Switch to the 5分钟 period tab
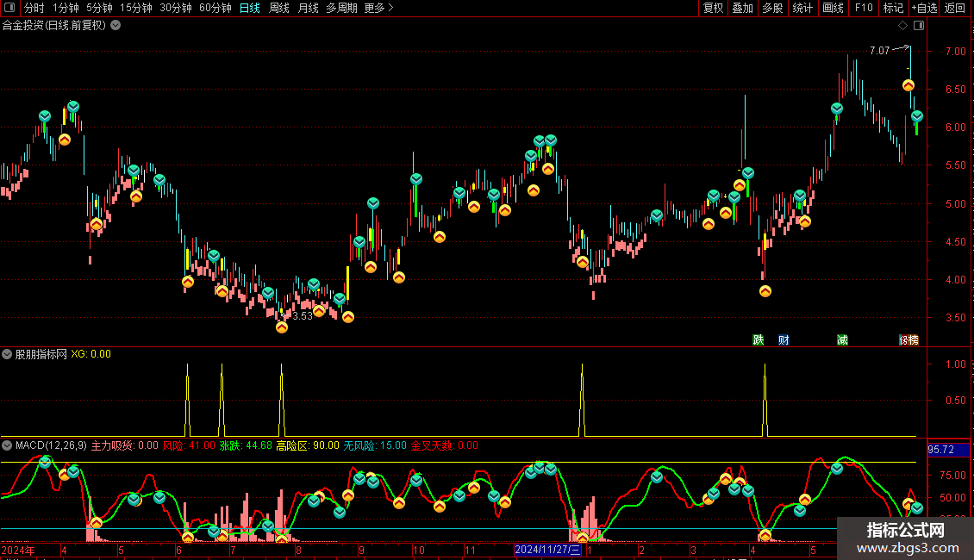 99,8
